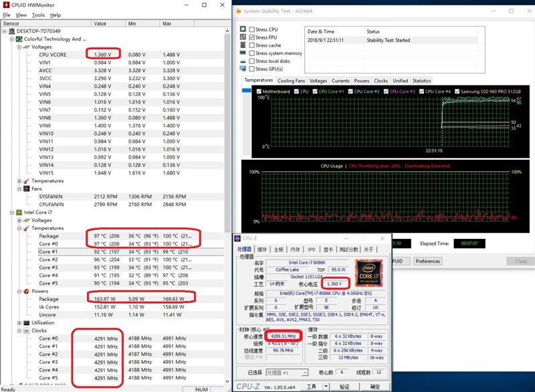Open the View menu in HWMonitor
535x392 pixels.
pyautogui.click(x=21, y=15)
